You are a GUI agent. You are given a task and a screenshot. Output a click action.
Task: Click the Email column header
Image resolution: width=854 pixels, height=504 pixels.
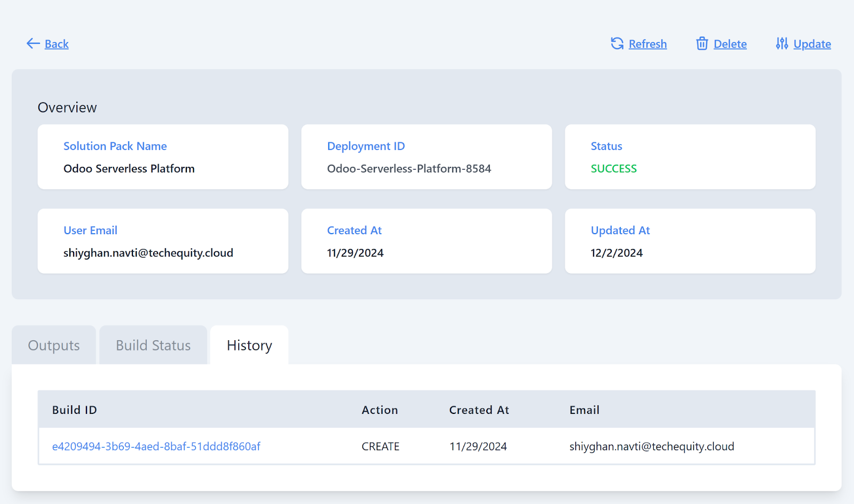tap(584, 410)
